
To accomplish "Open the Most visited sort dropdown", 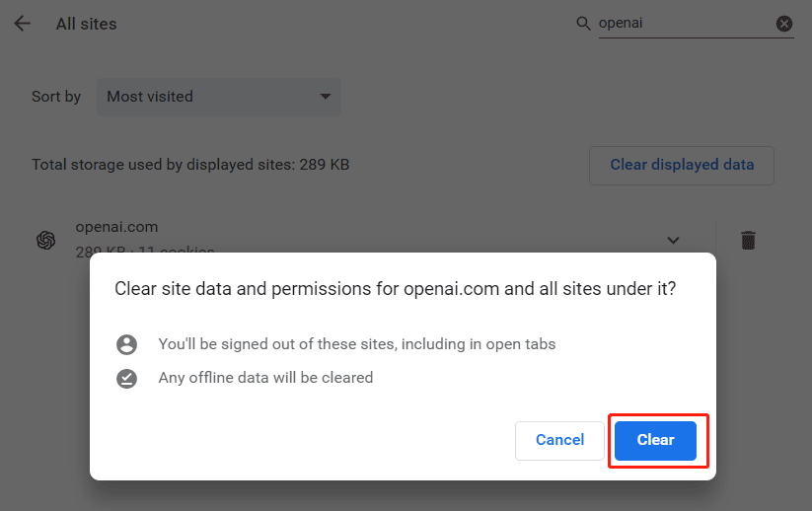I will 218,97.
